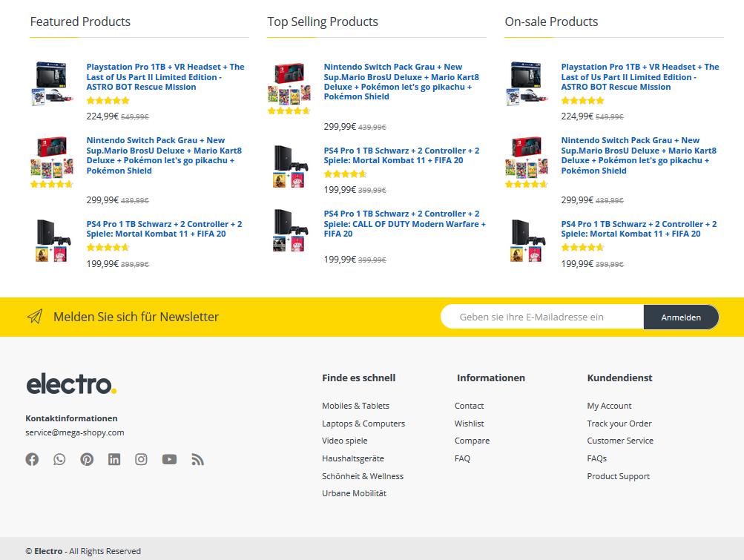This screenshot has width=744, height=560.
Task: Open Mobiles & Tablets footer link
Action: coord(355,406)
